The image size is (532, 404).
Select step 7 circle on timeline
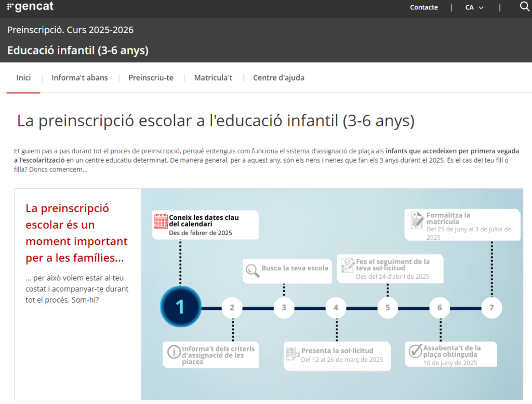pos(491,308)
